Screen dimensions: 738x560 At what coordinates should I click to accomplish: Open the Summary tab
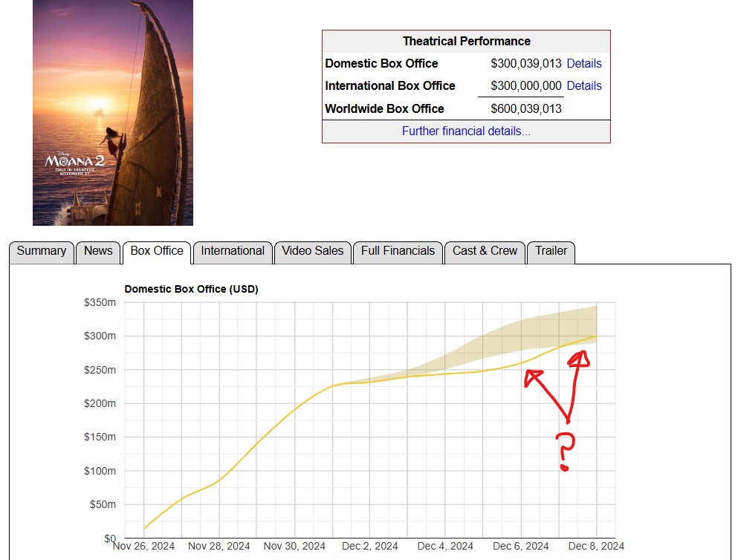coord(42,251)
